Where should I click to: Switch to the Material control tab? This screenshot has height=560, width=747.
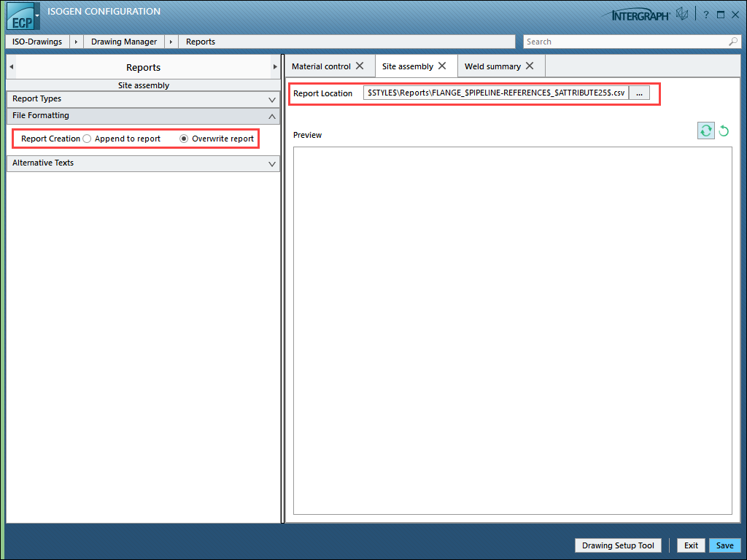click(321, 66)
